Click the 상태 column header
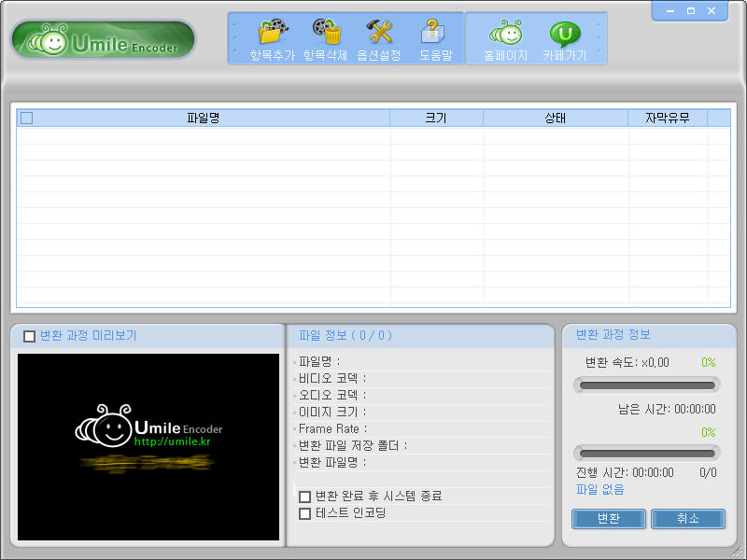 pyautogui.click(x=556, y=119)
